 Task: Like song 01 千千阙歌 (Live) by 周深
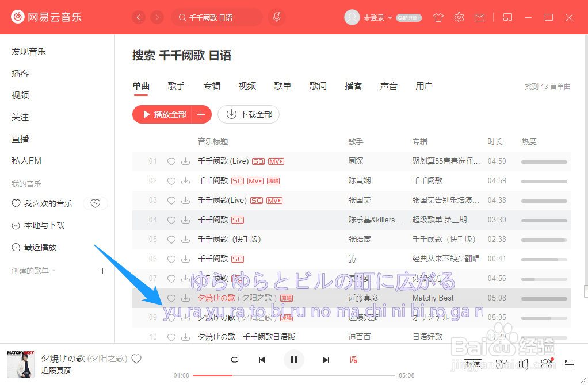[x=171, y=161]
